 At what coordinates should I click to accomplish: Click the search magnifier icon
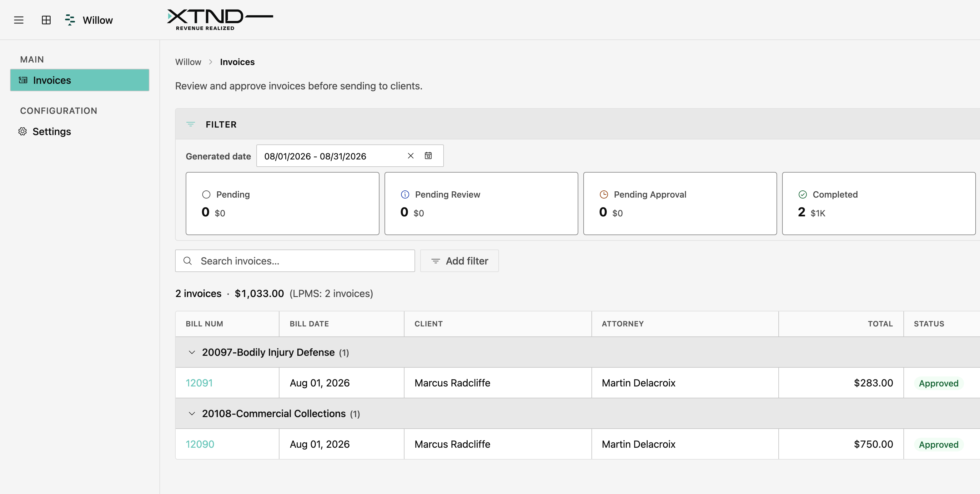coord(188,261)
